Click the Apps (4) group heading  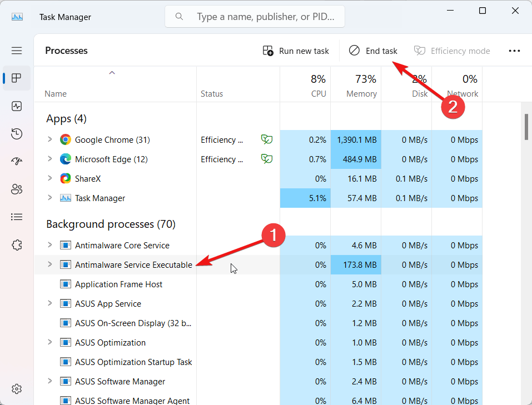67,119
